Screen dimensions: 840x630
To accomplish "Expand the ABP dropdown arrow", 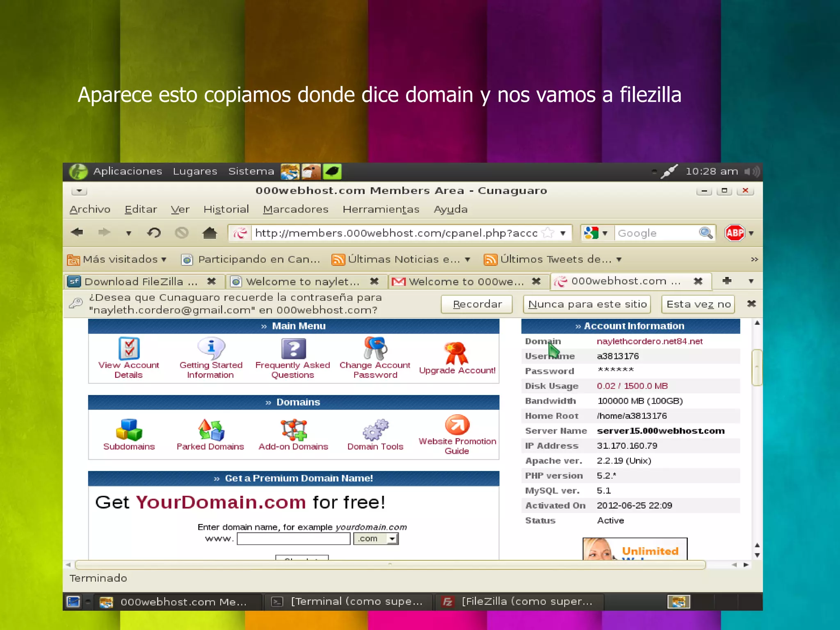I will (x=751, y=233).
